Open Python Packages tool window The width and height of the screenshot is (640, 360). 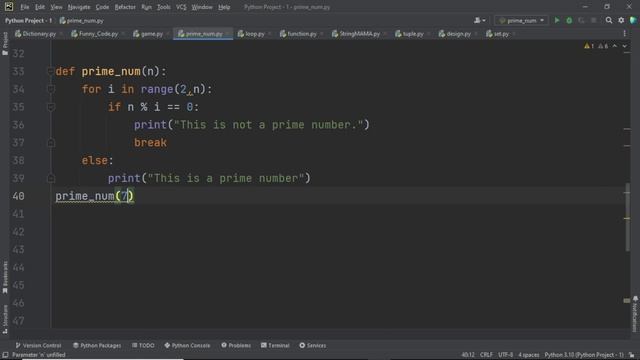click(97, 345)
